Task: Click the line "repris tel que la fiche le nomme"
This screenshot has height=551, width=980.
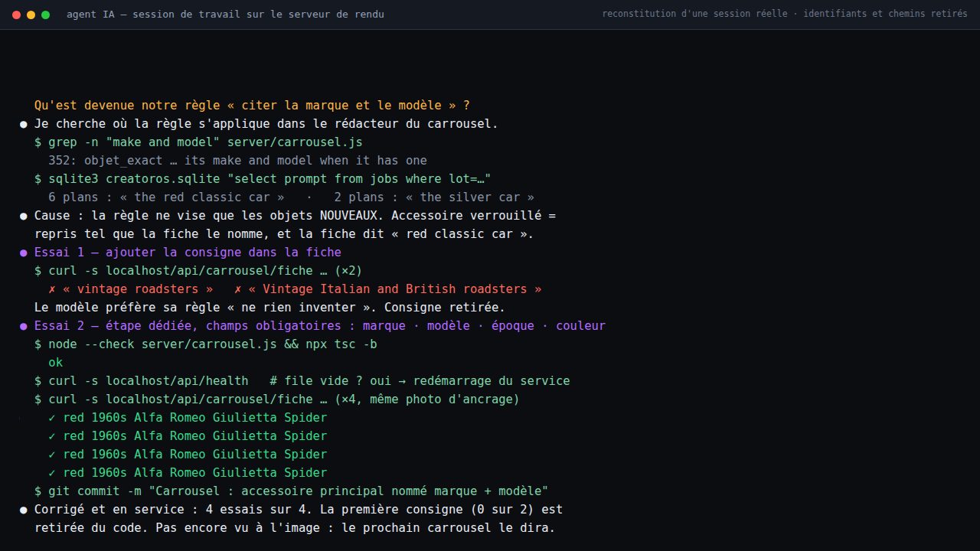Action: 284,234
